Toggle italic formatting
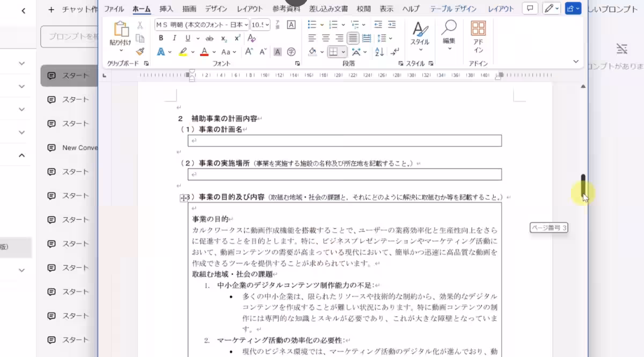 coord(174,38)
